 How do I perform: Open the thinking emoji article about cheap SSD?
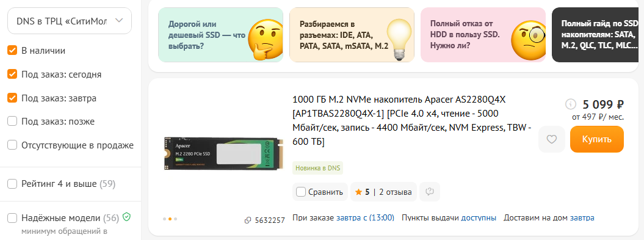click(x=220, y=35)
